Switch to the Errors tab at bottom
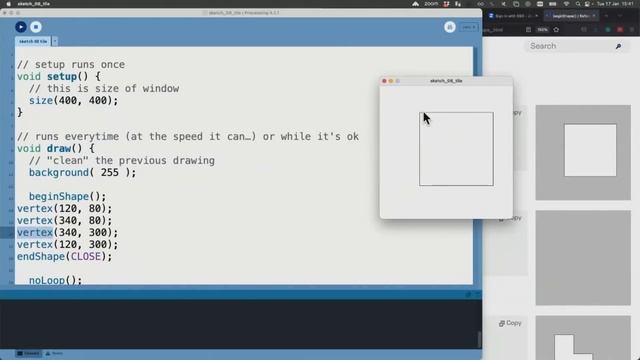Screen dimensions: 640x360 (54, 353)
